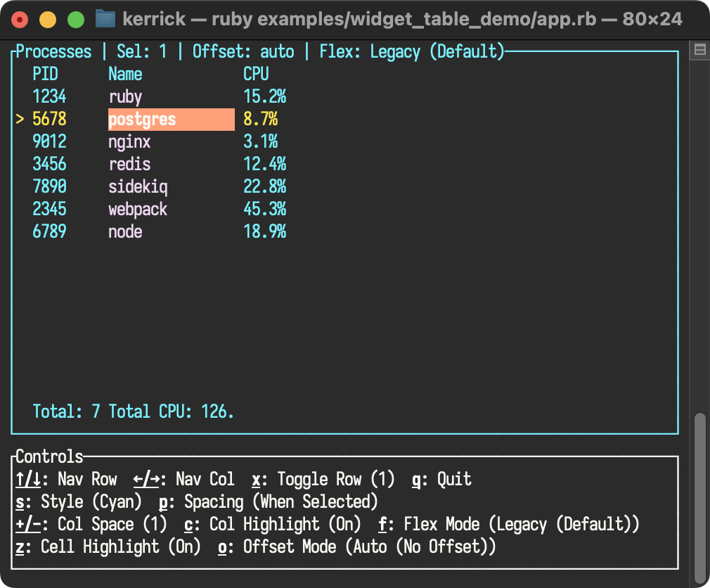Screen dimensions: 710x588
Task: Click the 'x: Toggle Row (1)' hint
Action: (x=323, y=480)
